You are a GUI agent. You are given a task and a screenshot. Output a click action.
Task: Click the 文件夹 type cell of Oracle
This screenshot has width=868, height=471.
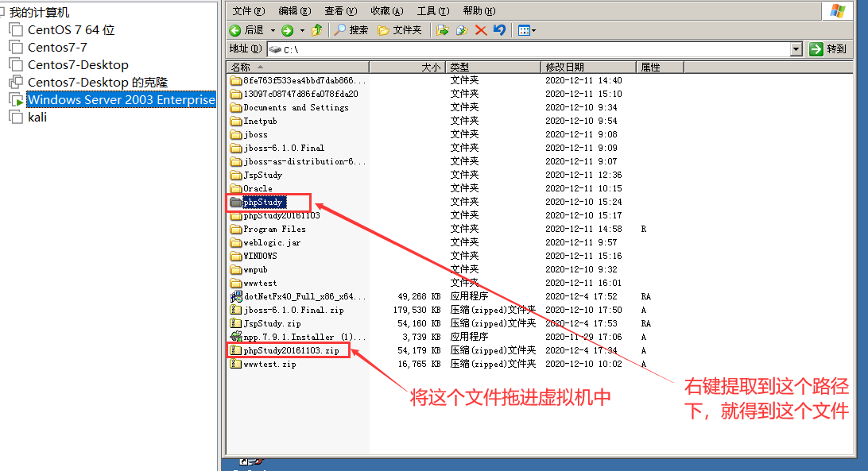click(464, 188)
